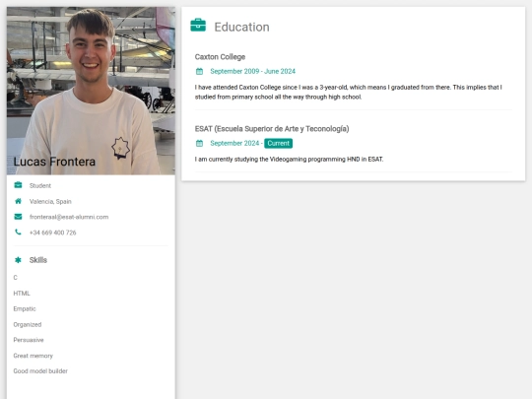
Task: Click the phone icon beside +34 669 400 726
Action: pyautogui.click(x=18, y=233)
